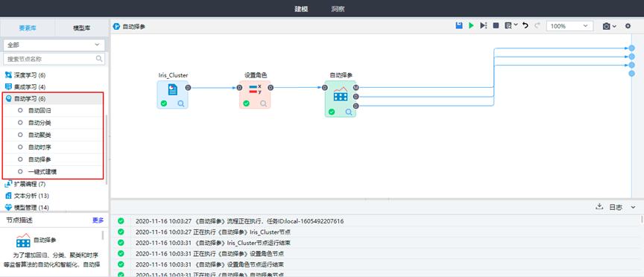Click the 自动择参 node's M output port

[356, 87]
